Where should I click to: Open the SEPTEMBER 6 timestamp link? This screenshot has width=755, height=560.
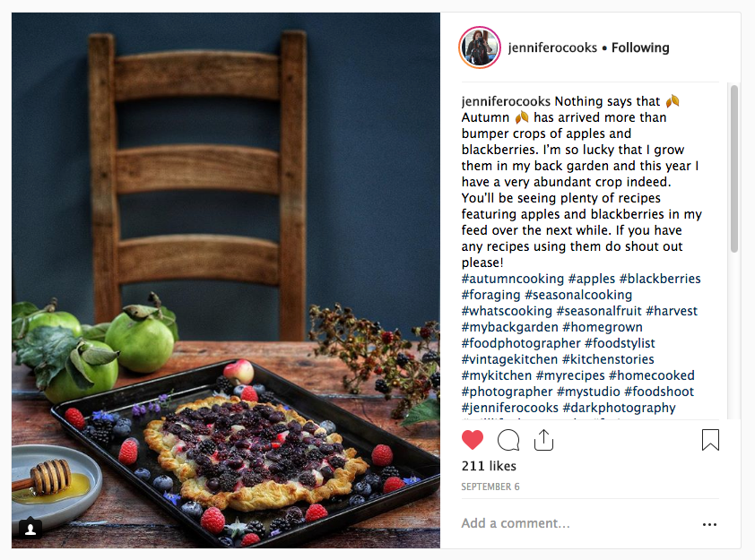(x=490, y=487)
